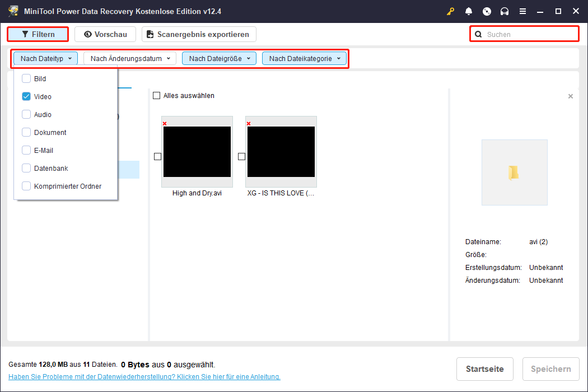
Task: Check the Komprimierter Ordner option
Action: pos(26,186)
